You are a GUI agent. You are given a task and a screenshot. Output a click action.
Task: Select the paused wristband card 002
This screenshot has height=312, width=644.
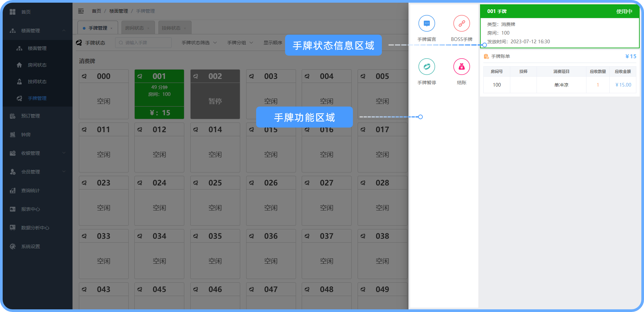[x=215, y=94]
